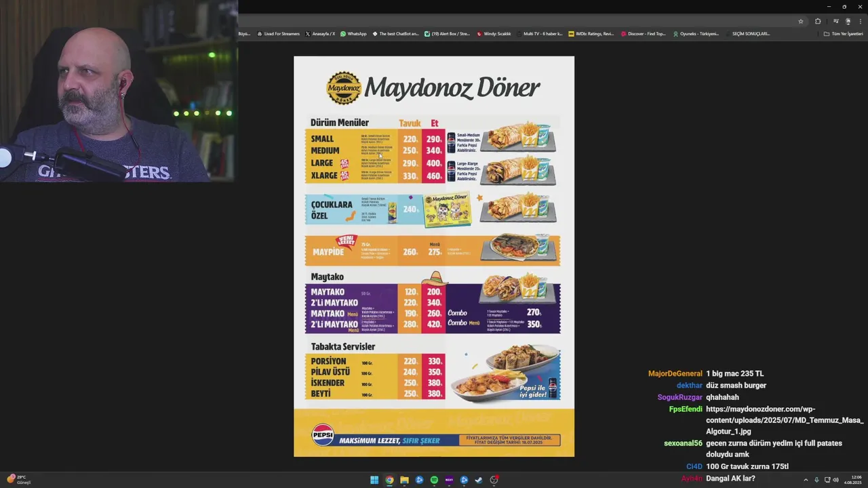Open the Windows Start menu
The height and width of the screenshot is (488, 868).
tap(374, 480)
